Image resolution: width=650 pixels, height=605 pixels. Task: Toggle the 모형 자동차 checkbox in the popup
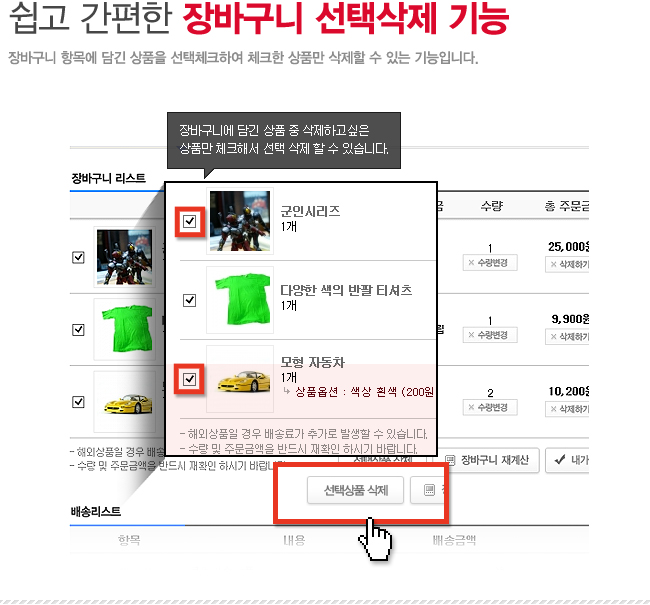point(189,379)
